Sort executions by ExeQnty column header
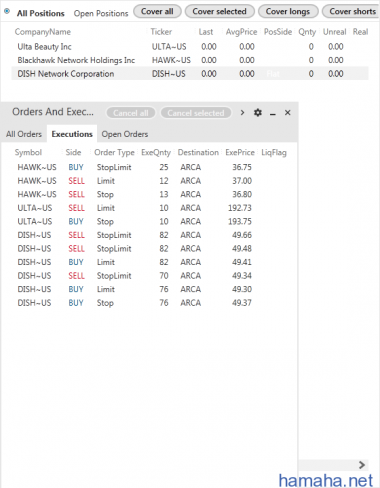Screen dimensions: 380x488 click(156, 152)
